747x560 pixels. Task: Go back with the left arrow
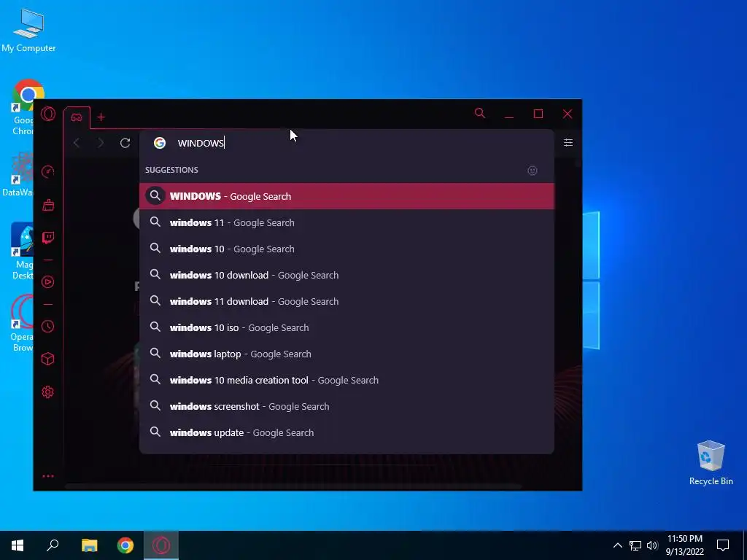pyautogui.click(x=77, y=143)
